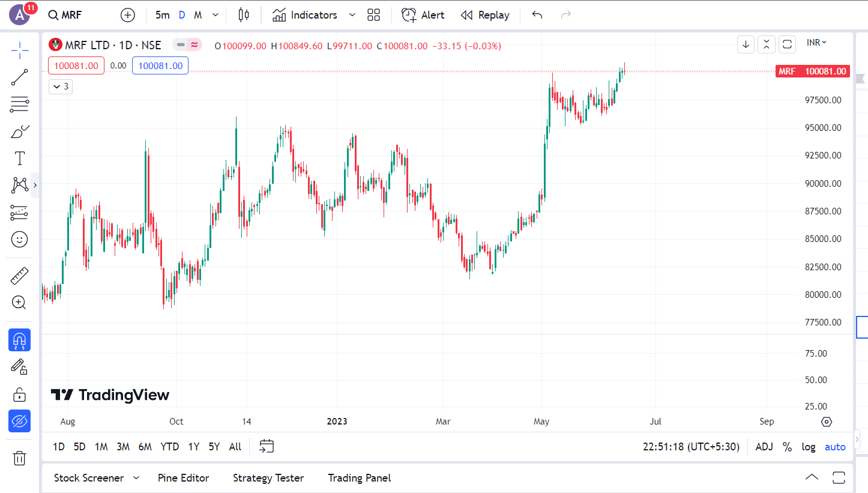Open the chart patterns tool
This screenshot has height=493, width=868.
click(20, 185)
